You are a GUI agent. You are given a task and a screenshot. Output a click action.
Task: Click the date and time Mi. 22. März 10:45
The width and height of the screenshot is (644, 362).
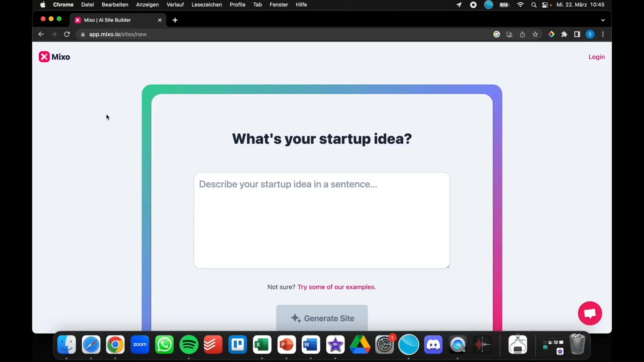pos(581,5)
